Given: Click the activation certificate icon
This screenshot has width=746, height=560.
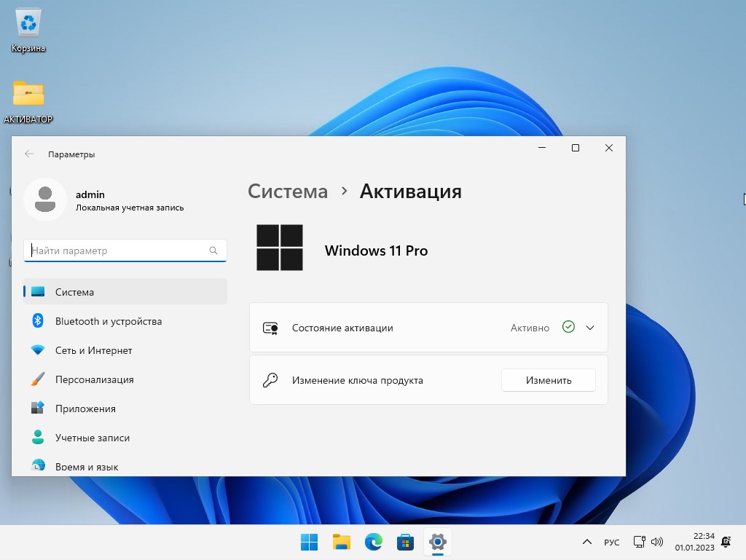Looking at the screenshot, I should (270, 328).
